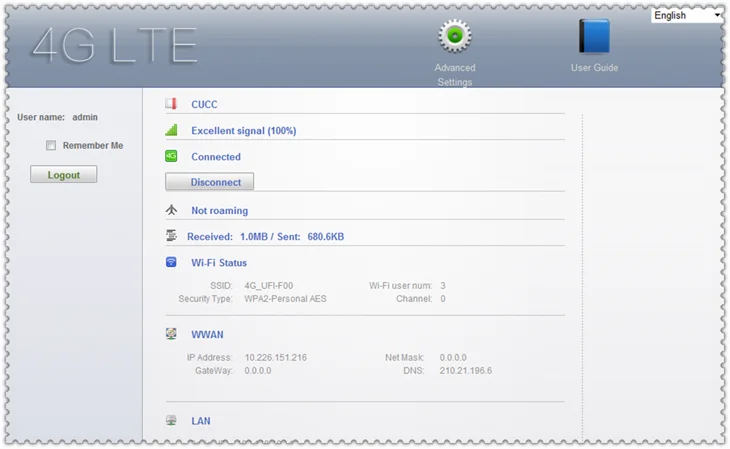Click the airplane roaming status icon

pyautogui.click(x=171, y=210)
